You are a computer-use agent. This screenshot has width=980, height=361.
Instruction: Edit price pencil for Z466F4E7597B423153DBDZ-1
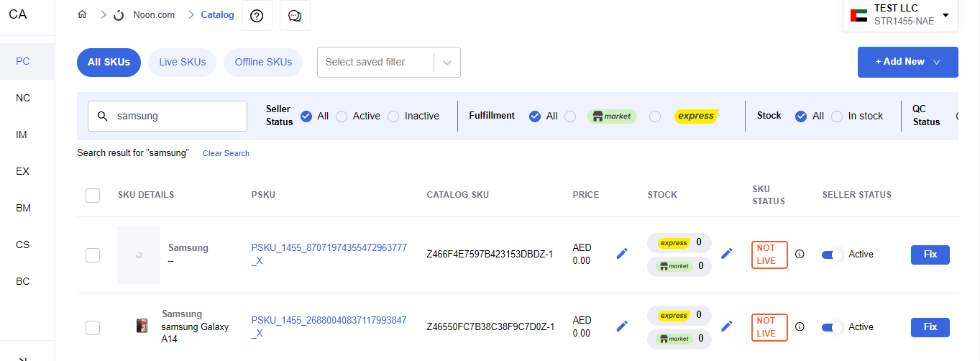pos(622,253)
